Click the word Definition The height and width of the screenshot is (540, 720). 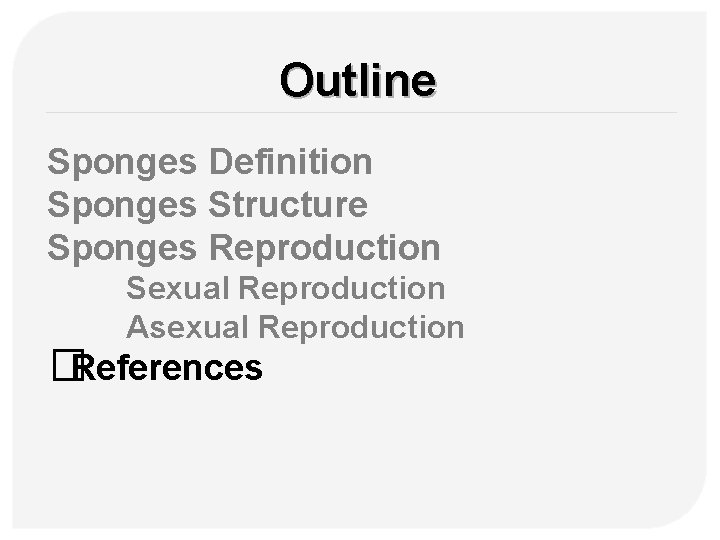coord(291,160)
